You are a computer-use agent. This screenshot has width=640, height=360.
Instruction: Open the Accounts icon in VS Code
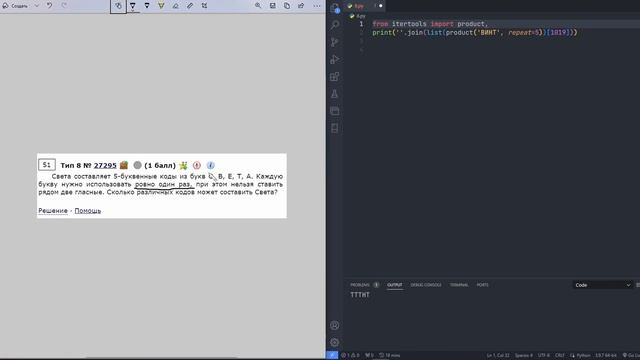(335, 325)
